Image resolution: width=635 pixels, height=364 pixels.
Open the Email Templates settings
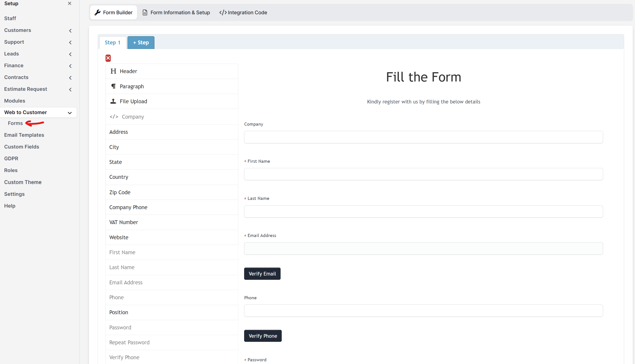coord(24,135)
